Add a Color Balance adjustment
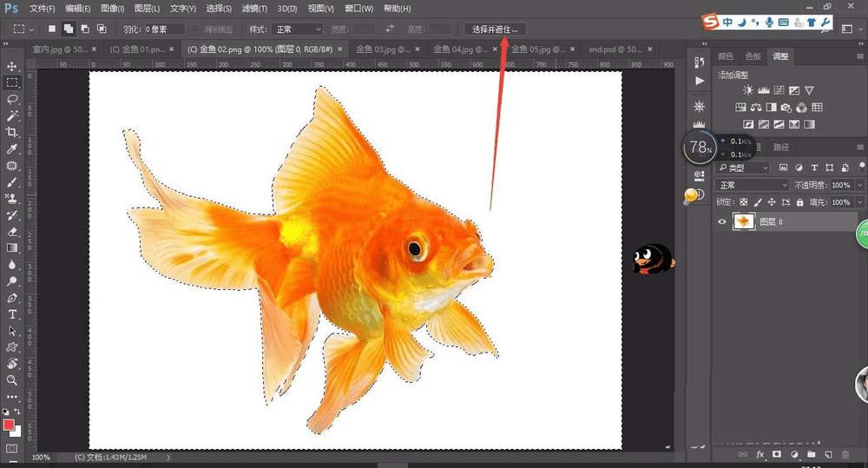The width and height of the screenshot is (868, 468). click(756, 108)
